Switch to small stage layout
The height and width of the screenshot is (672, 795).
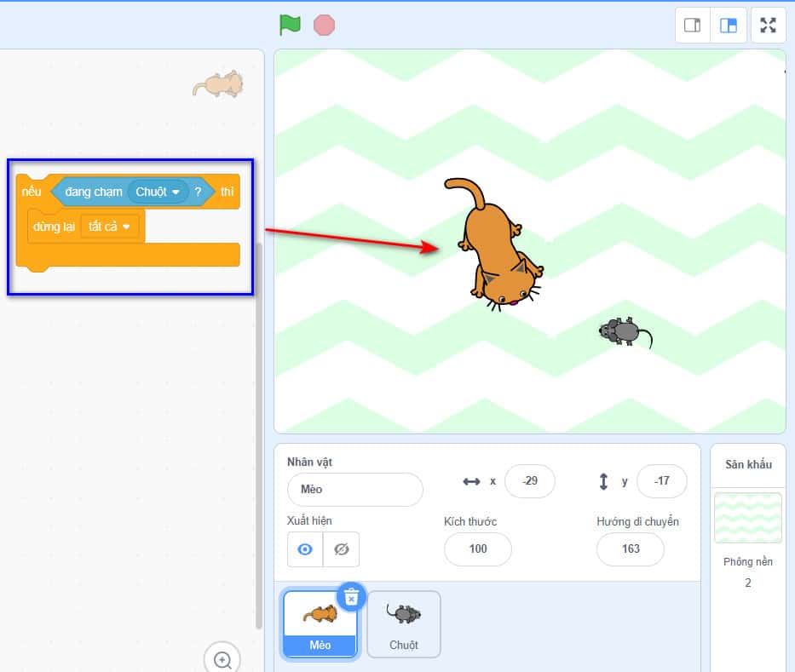click(693, 26)
